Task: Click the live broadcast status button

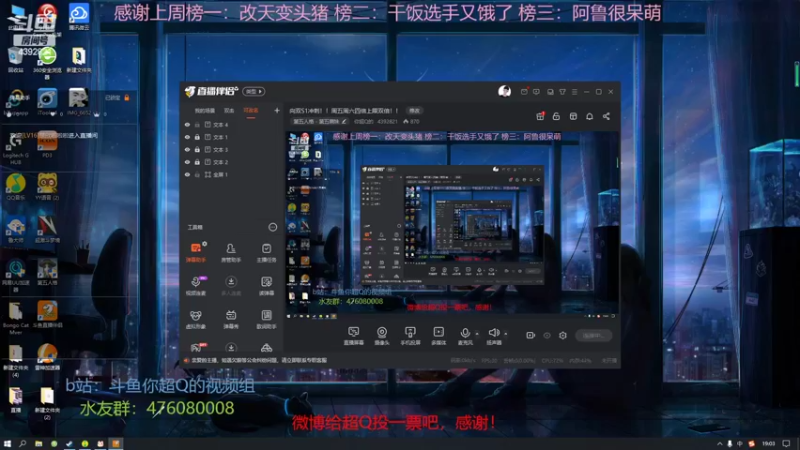Action: (x=593, y=335)
